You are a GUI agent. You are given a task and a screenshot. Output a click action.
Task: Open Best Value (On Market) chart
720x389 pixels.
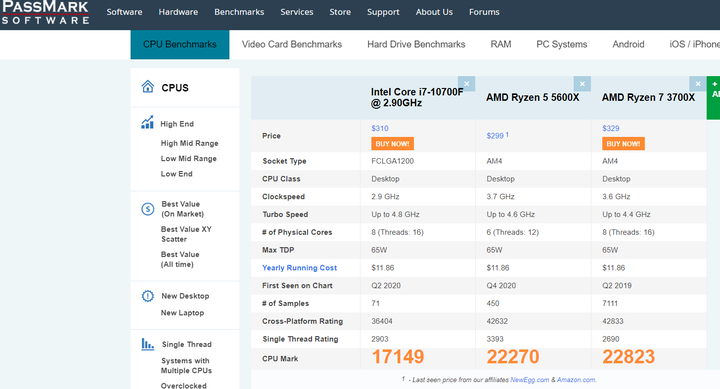pyautogui.click(x=183, y=209)
